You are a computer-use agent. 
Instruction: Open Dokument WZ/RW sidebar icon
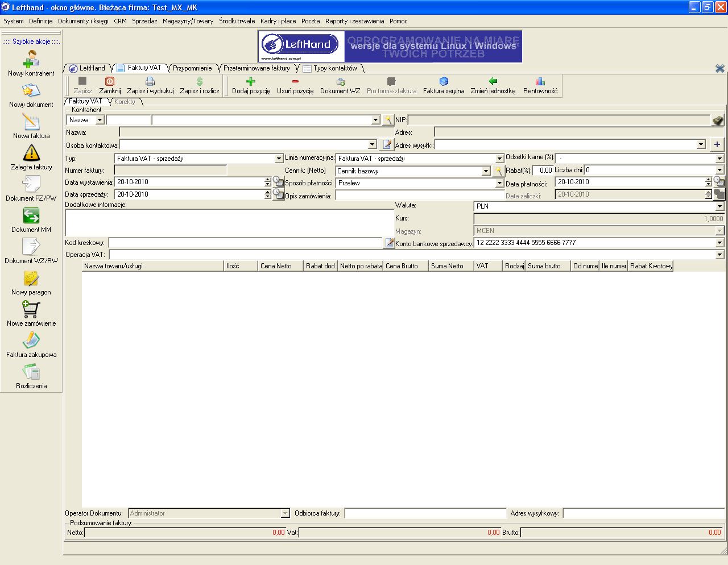coord(31,247)
